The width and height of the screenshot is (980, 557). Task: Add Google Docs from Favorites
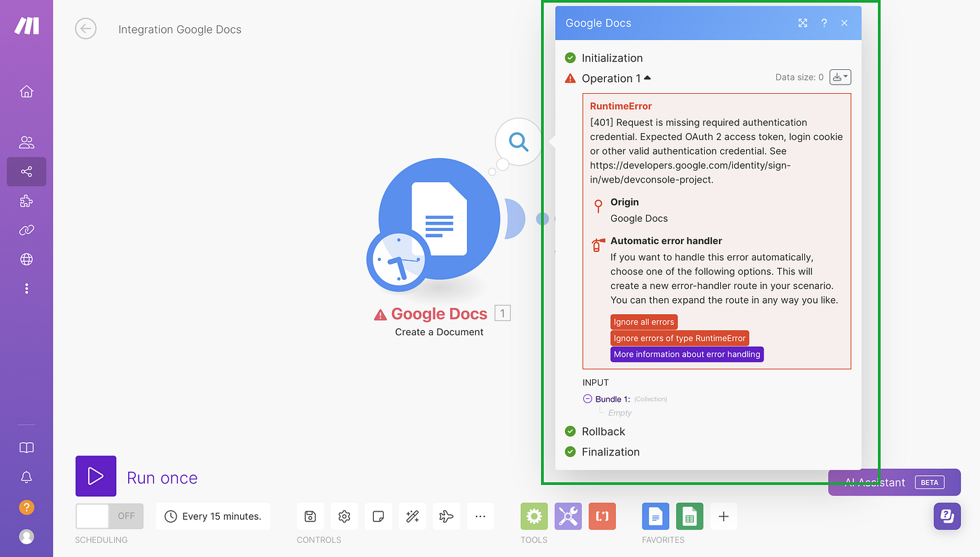656,516
